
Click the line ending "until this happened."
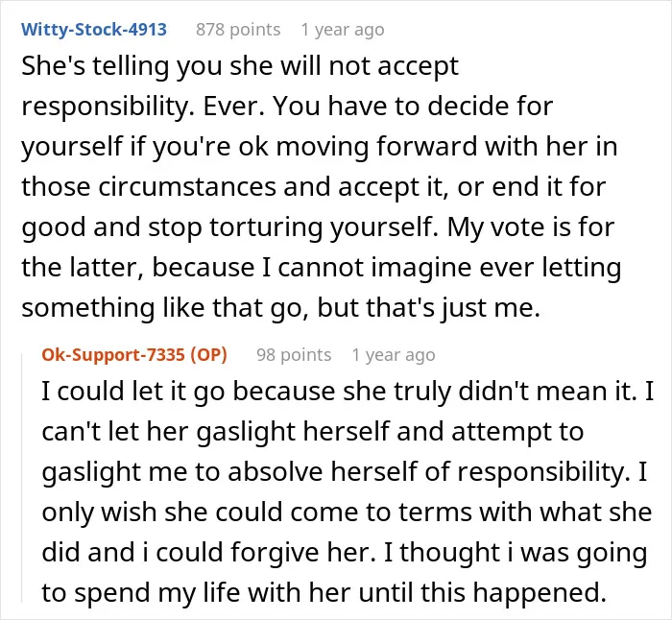[x=324, y=592]
